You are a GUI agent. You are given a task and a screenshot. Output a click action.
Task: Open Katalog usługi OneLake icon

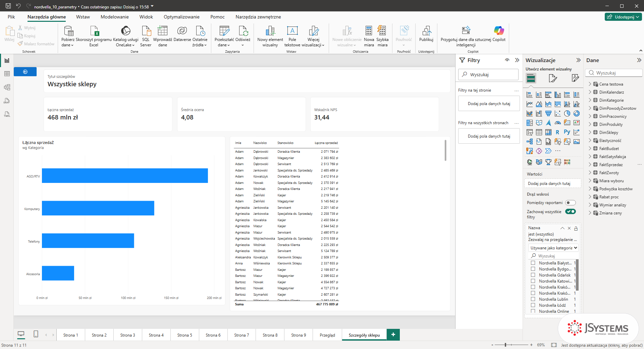[x=125, y=36]
